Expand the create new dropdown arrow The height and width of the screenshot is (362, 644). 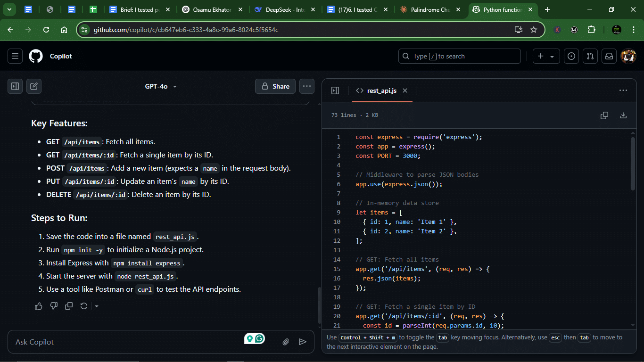pos(552,57)
